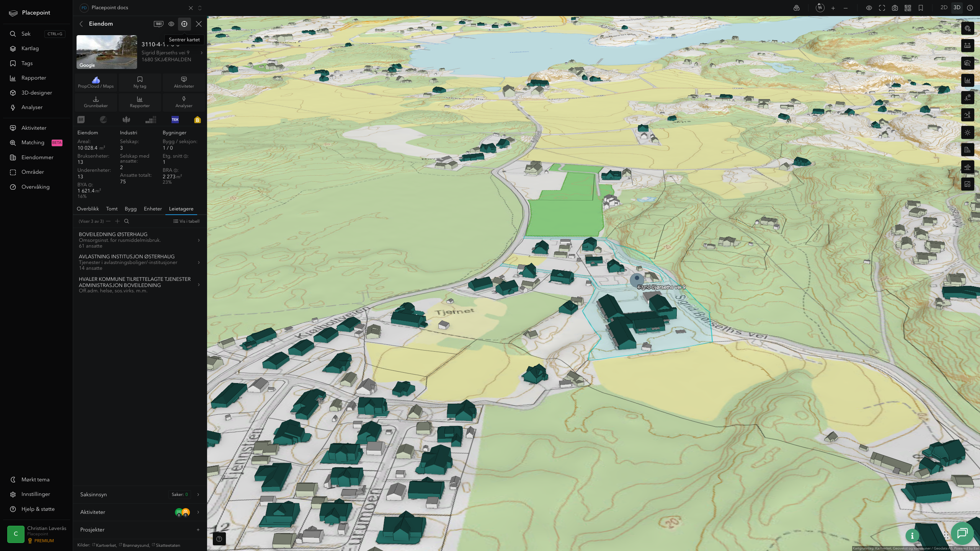The width and height of the screenshot is (980, 551).
Task: Enter fullscreen map mode
Action: (x=882, y=8)
